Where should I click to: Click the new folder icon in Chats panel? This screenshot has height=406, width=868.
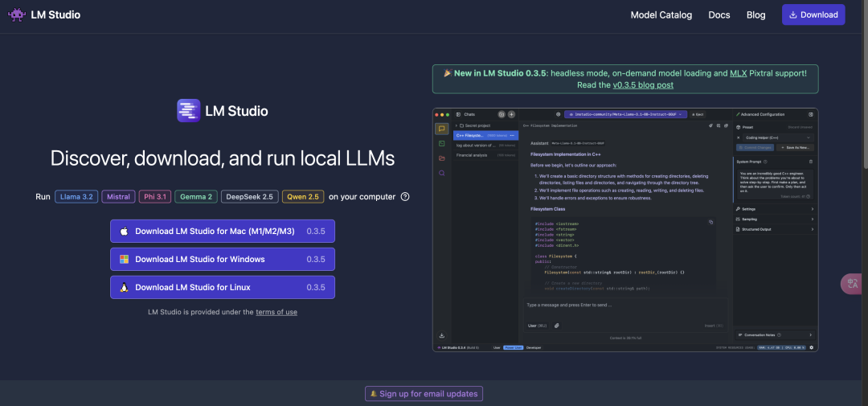click(502, 114)
